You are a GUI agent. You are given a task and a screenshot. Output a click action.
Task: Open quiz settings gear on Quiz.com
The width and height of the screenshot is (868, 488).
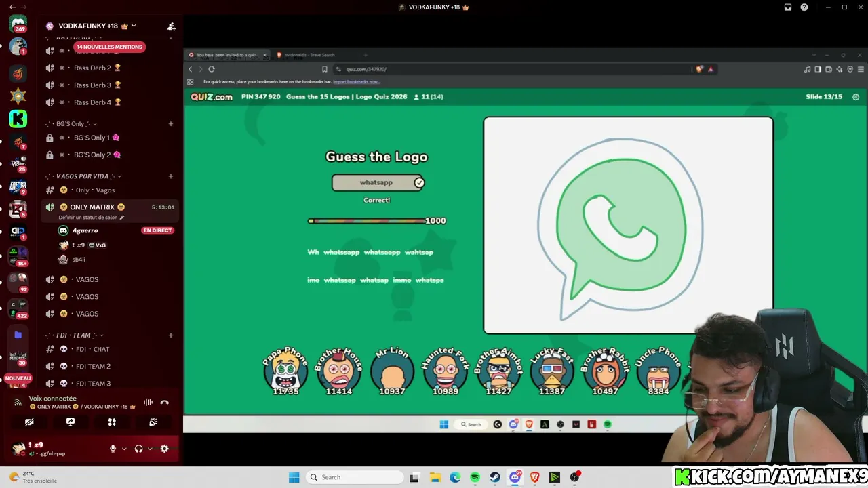click(x=856, y=97)
